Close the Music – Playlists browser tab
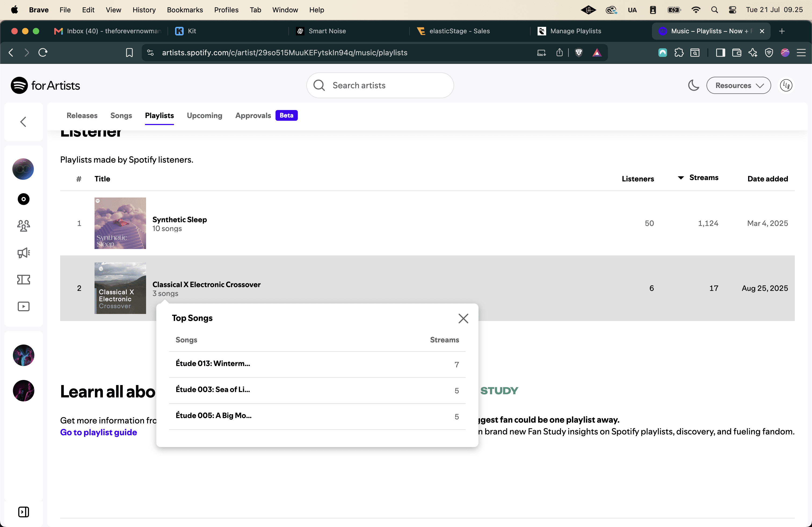The image size is (812, 527). [762, 31]
